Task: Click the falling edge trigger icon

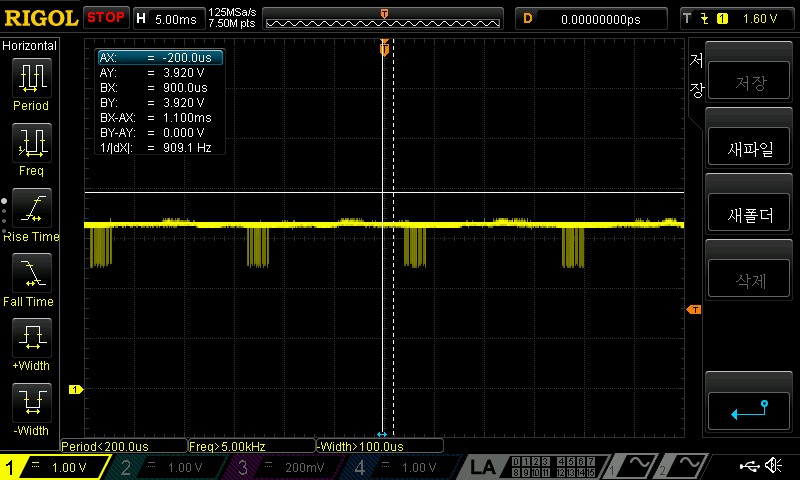Action: click(705, 19)
